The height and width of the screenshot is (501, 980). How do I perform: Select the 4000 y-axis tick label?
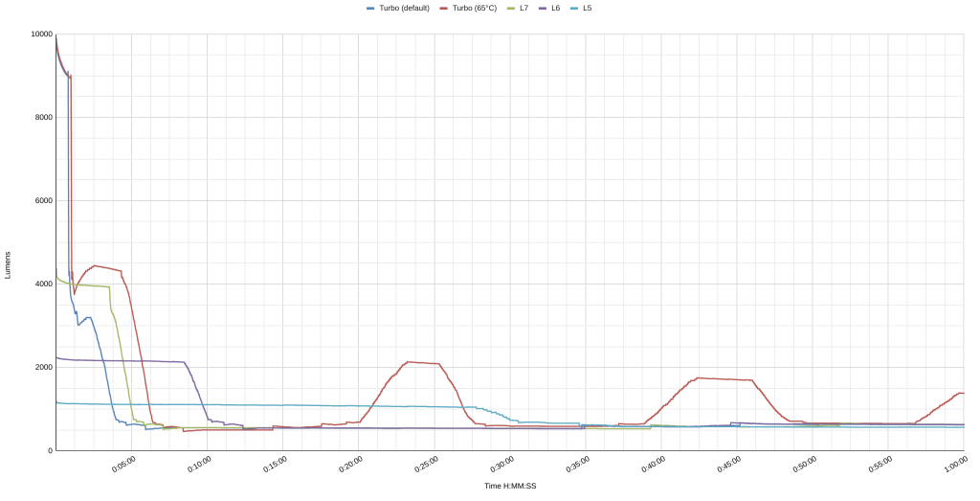43,285
